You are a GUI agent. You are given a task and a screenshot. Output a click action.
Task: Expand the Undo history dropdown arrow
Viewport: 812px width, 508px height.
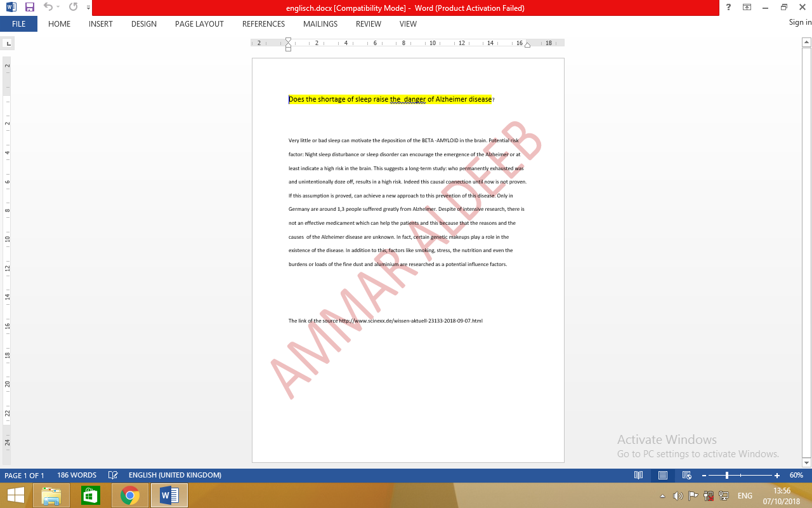click(58, 8)
